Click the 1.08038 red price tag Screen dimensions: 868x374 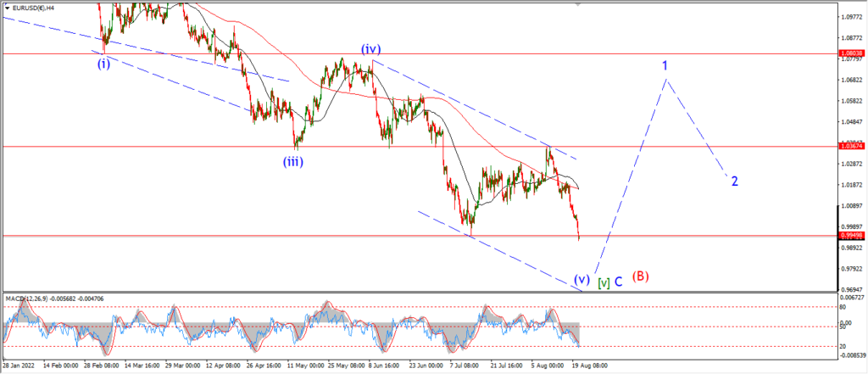[851, 53]
